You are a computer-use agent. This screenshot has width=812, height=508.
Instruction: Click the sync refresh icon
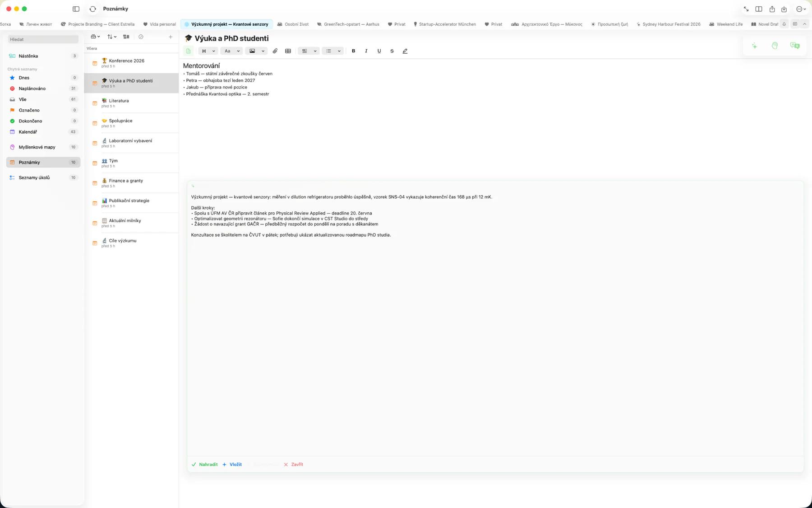point(93,9)
